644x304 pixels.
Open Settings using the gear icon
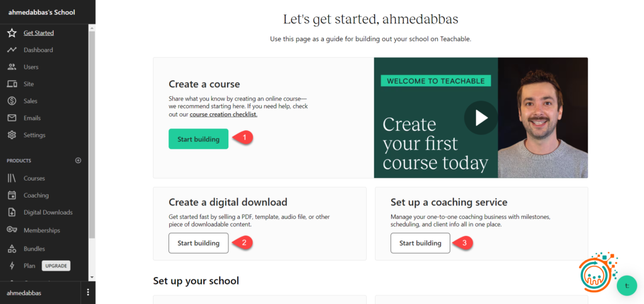tap(11, 135)
